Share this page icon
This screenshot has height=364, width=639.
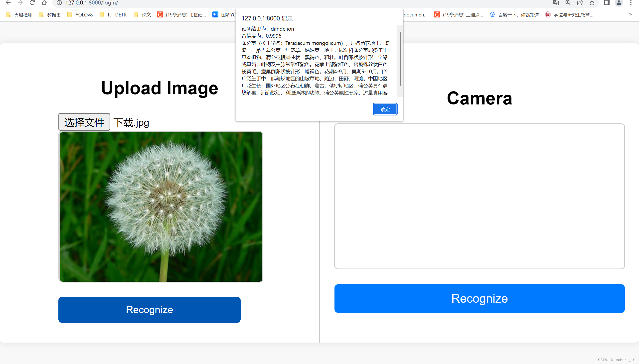580,3
